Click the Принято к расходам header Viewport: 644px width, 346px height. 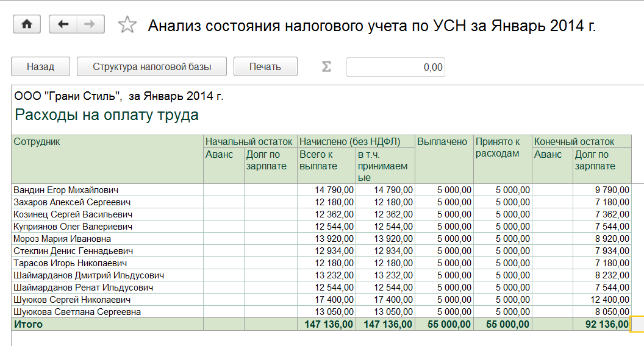coord(498,147)
